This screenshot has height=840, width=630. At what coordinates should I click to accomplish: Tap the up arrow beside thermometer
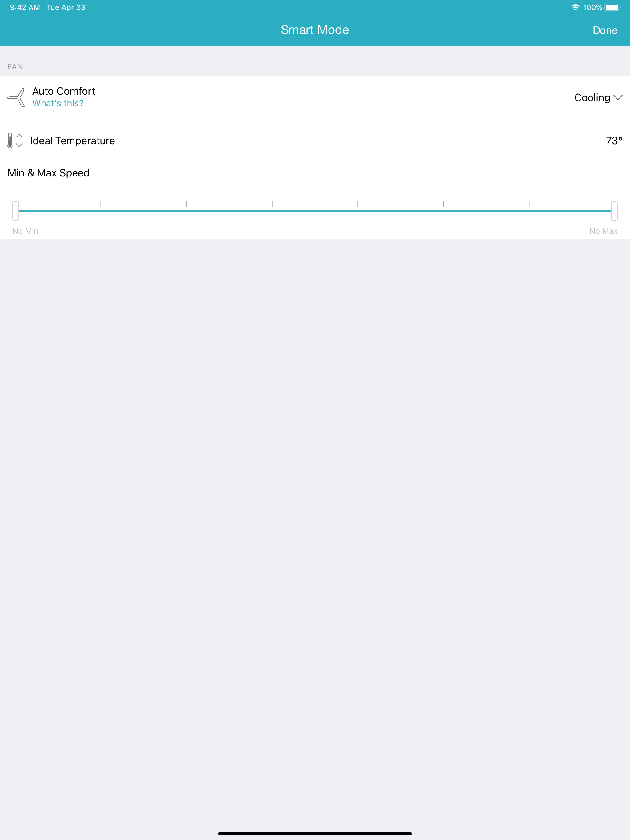19,136
